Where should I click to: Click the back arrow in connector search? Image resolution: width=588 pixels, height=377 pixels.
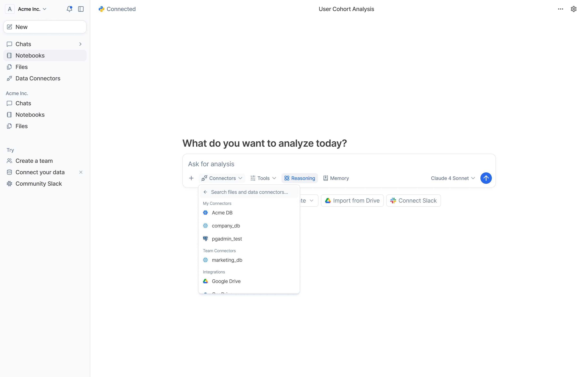(205, 192)
